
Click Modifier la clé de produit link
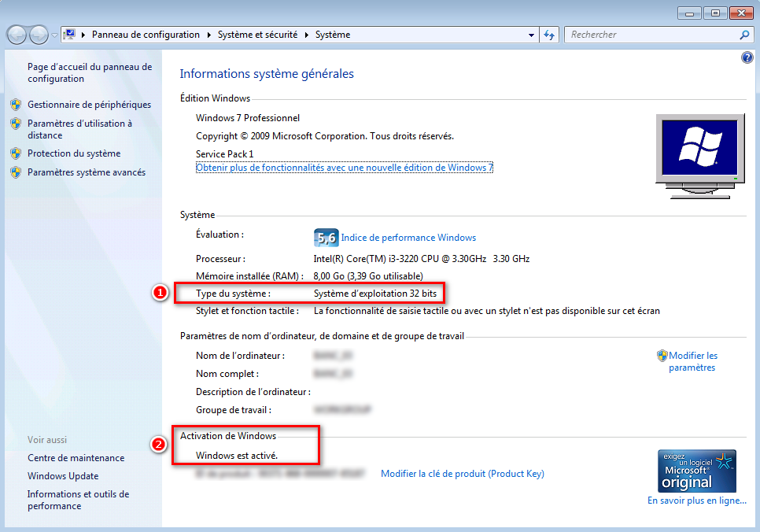pos(463,474)
